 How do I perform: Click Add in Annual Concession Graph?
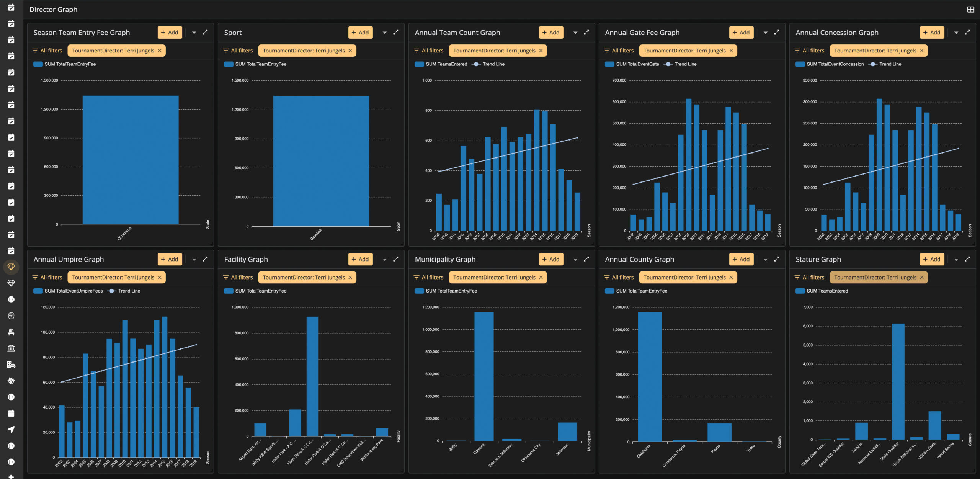click(932, 33)
